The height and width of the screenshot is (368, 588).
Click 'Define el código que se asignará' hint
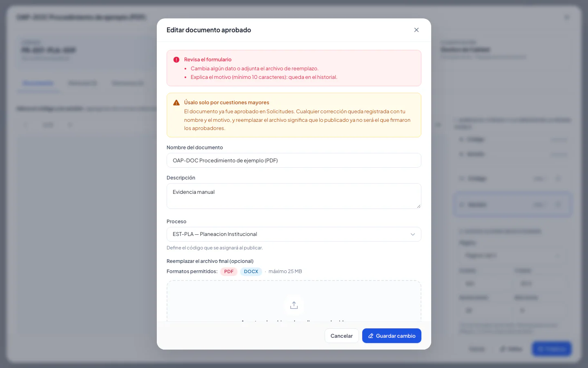[x=215, y=248]
